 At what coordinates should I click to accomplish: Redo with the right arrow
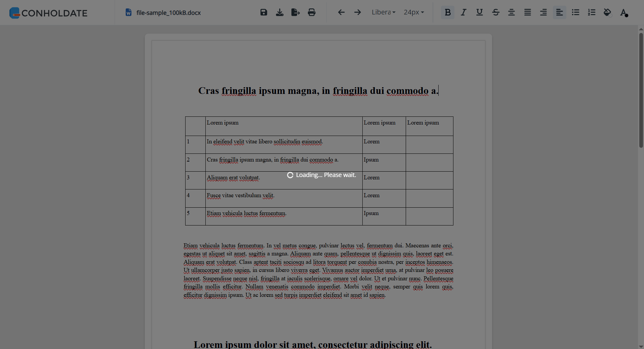coord(358,12)
